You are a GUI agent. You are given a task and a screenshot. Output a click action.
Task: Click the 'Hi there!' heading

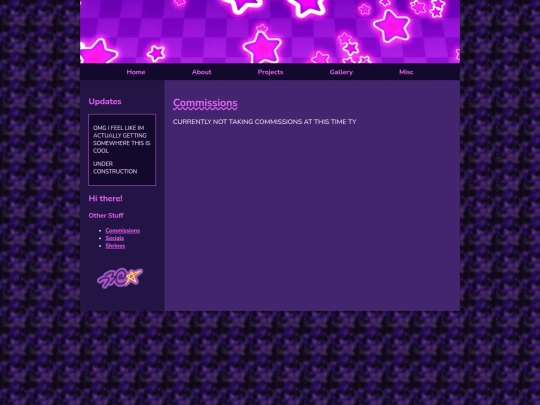click(x=105, y=198)
